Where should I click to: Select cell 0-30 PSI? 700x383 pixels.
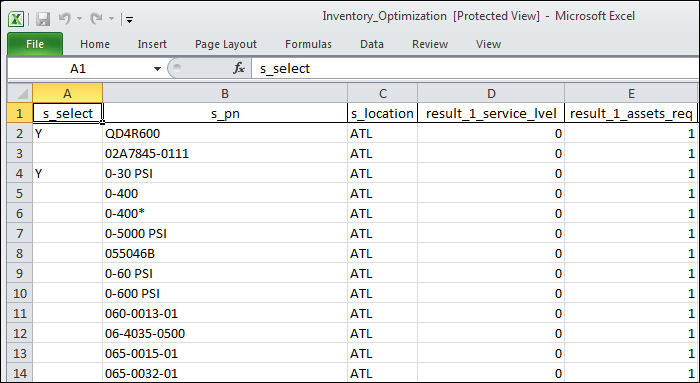click(225, 173)
